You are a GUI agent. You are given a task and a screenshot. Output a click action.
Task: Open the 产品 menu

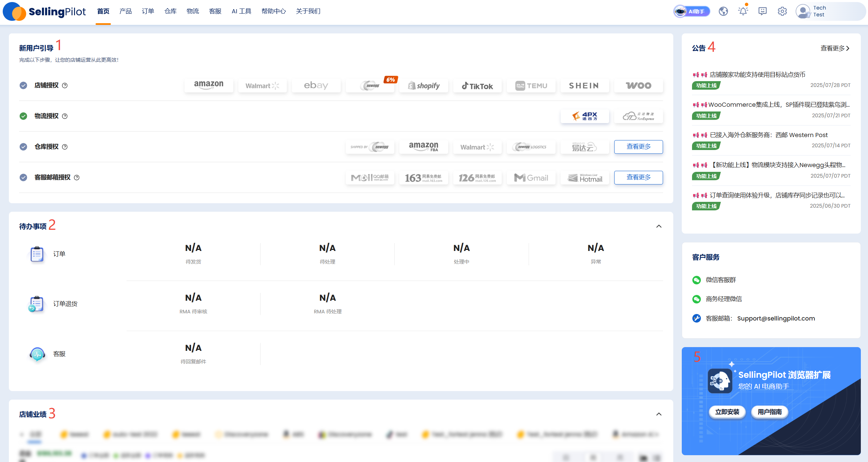(126, 11)
